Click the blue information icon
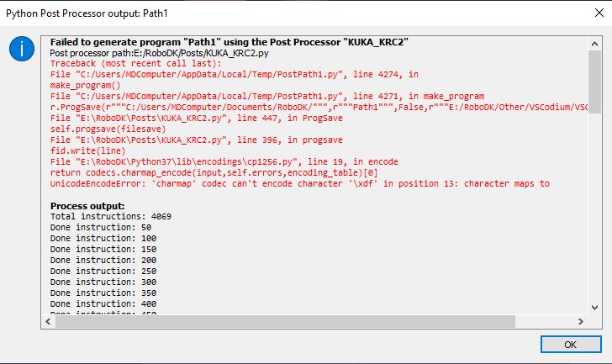The width and height of the screenshot is (612, 364). click(22, 50)
